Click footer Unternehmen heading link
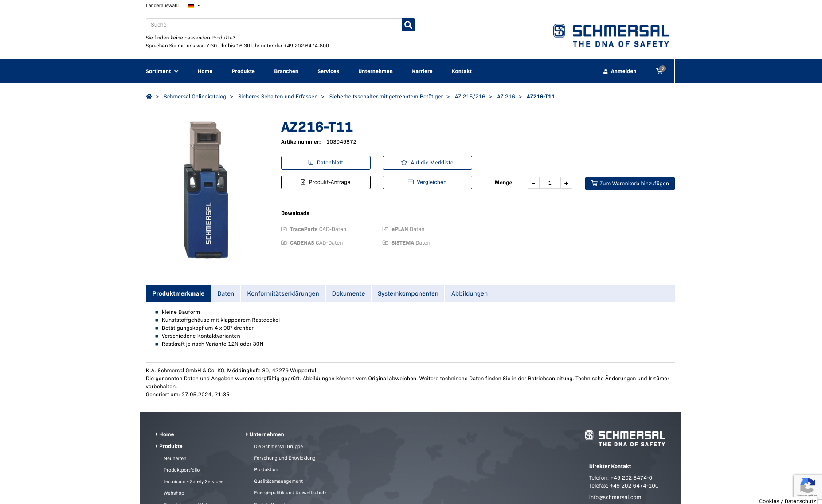This screenshot has height=504, width=822. tap(266, 434)
